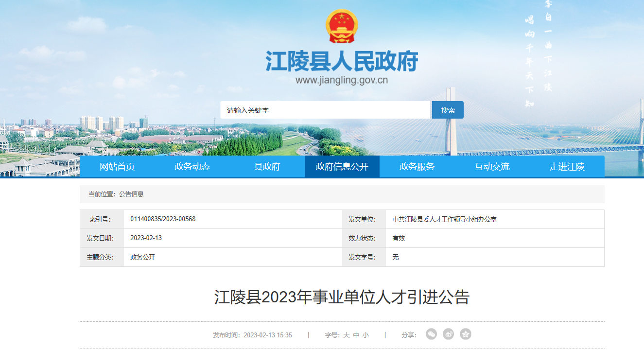Click the 字号 font size label
This screenshot has height=350, width=644.
(x=332, y=335)
